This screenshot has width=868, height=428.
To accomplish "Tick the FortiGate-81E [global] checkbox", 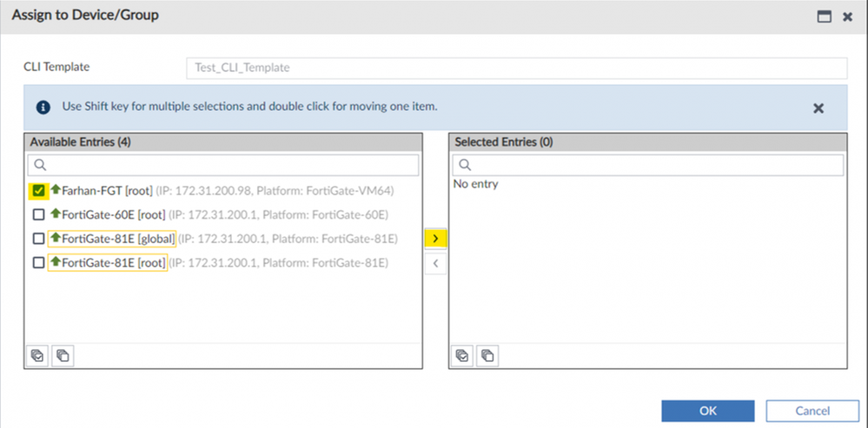I will [38, 239].
